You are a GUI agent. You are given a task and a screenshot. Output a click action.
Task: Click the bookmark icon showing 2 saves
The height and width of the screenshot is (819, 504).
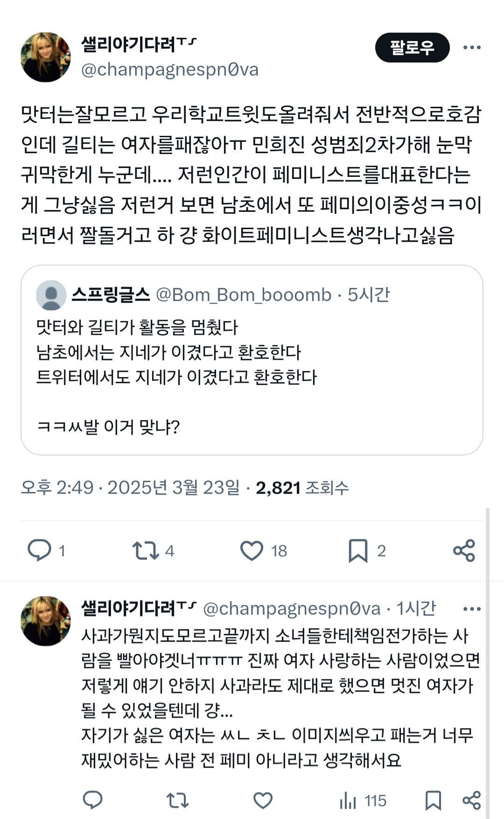358,551
